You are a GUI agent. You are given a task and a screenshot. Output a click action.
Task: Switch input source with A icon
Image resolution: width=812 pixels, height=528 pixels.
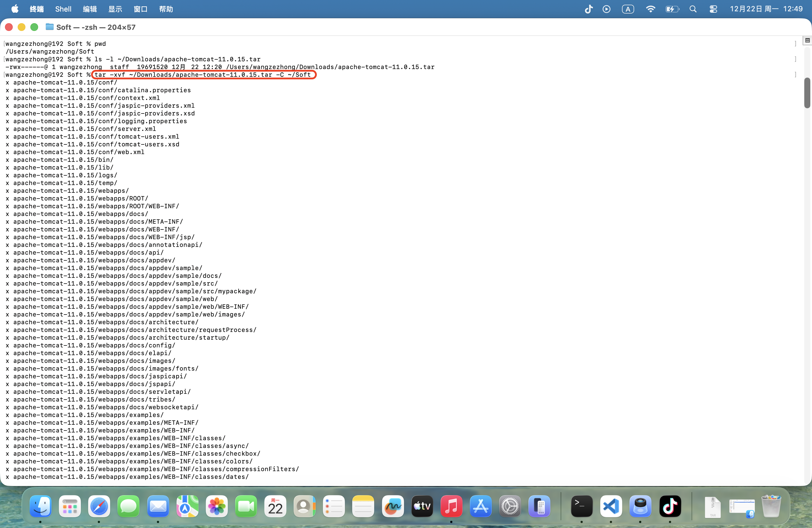pos(628,9)
